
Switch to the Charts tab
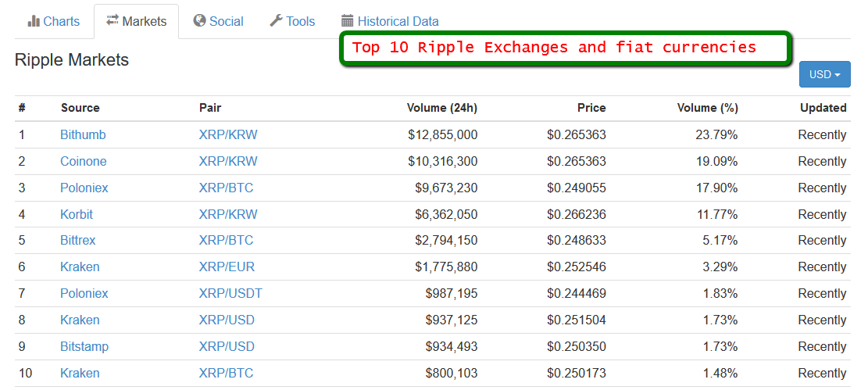point(61,21)
